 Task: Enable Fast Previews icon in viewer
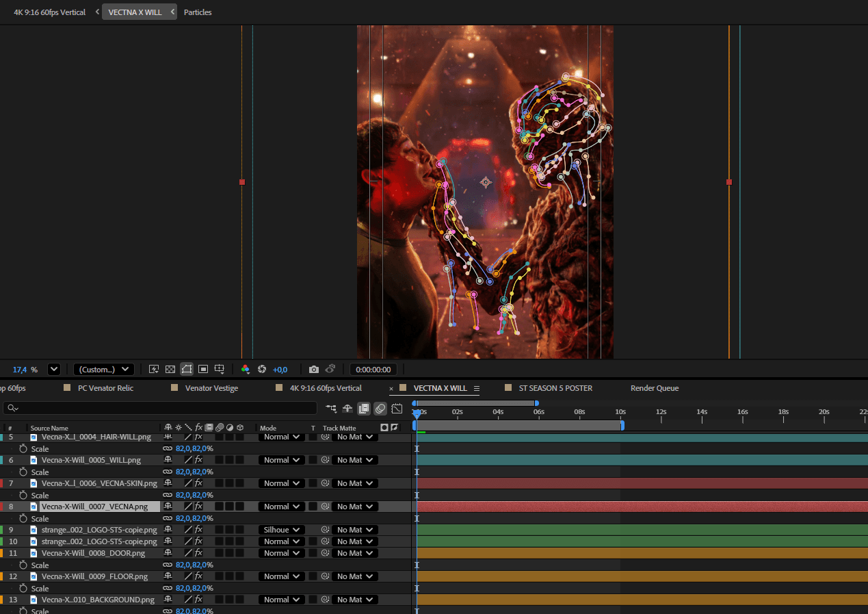[154, 369]
